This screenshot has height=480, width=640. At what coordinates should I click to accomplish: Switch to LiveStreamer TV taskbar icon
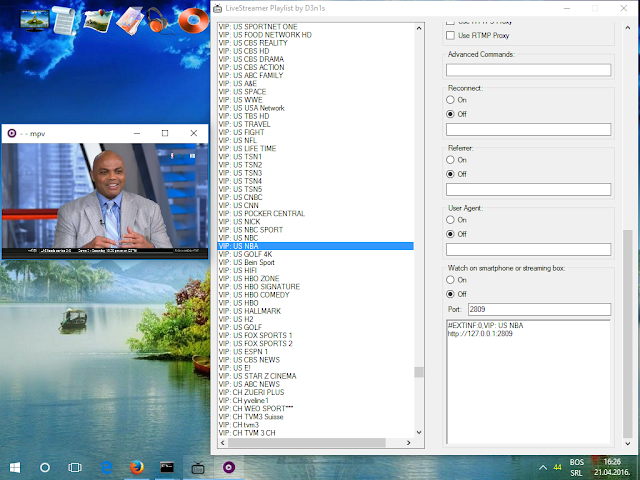click(x=198, y=467)
